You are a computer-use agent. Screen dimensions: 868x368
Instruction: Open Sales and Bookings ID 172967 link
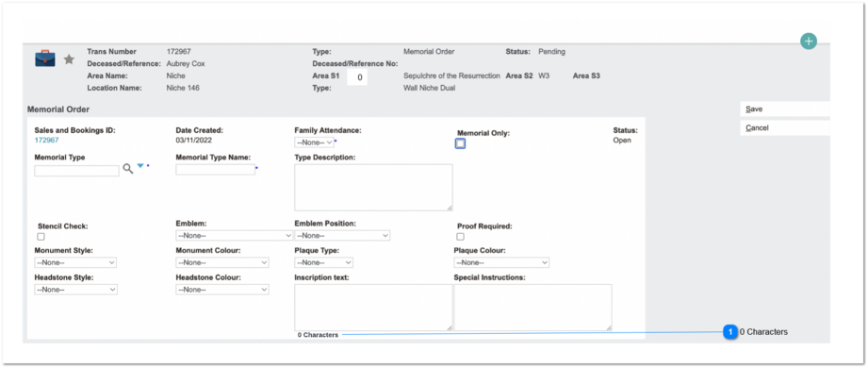click(x=46, y=141)
